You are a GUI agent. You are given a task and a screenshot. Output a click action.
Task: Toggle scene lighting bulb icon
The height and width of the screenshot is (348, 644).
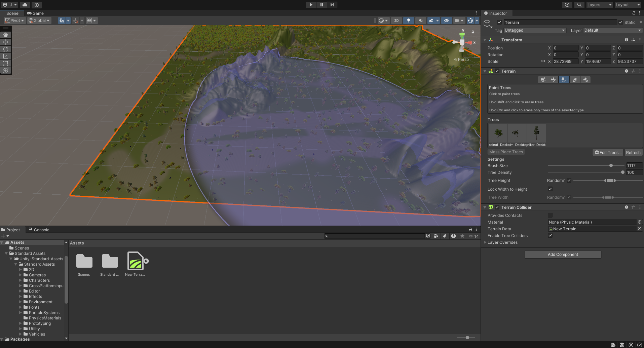[409, 21]
